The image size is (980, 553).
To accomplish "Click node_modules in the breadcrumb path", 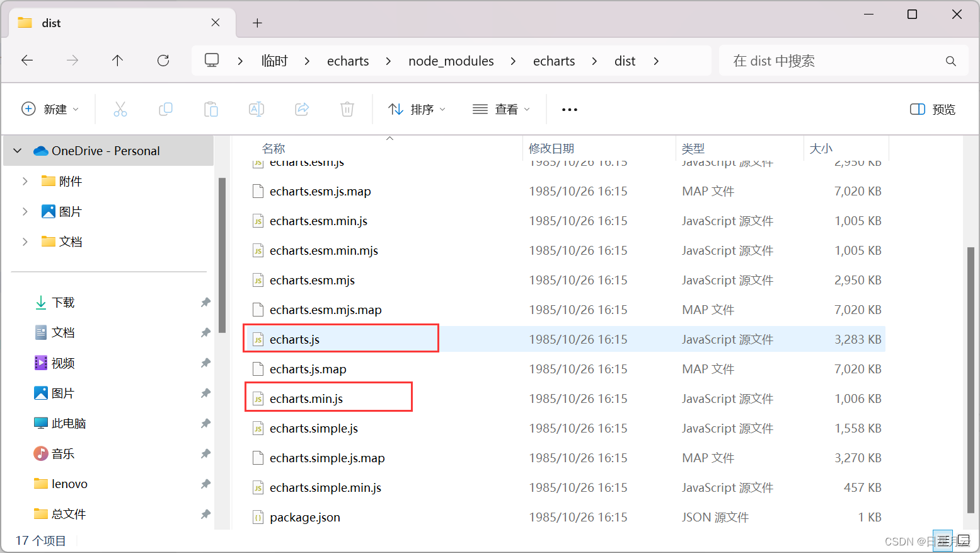I will coord(451,61).
